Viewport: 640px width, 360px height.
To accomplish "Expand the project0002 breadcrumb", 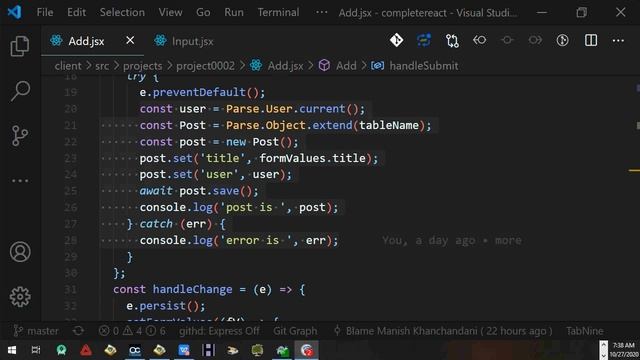I will [x=205, y=66].
